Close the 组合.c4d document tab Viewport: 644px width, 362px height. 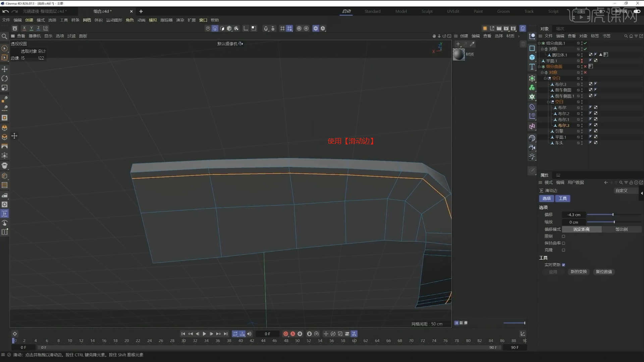(131, 11)
